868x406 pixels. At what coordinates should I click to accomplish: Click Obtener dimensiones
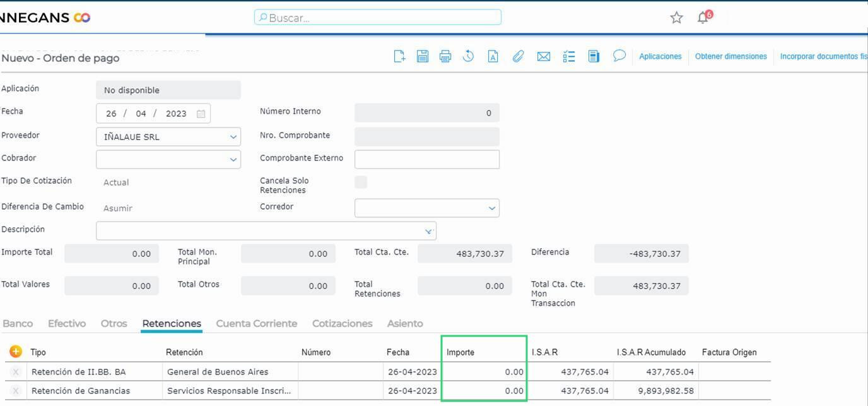coord(730,57)
